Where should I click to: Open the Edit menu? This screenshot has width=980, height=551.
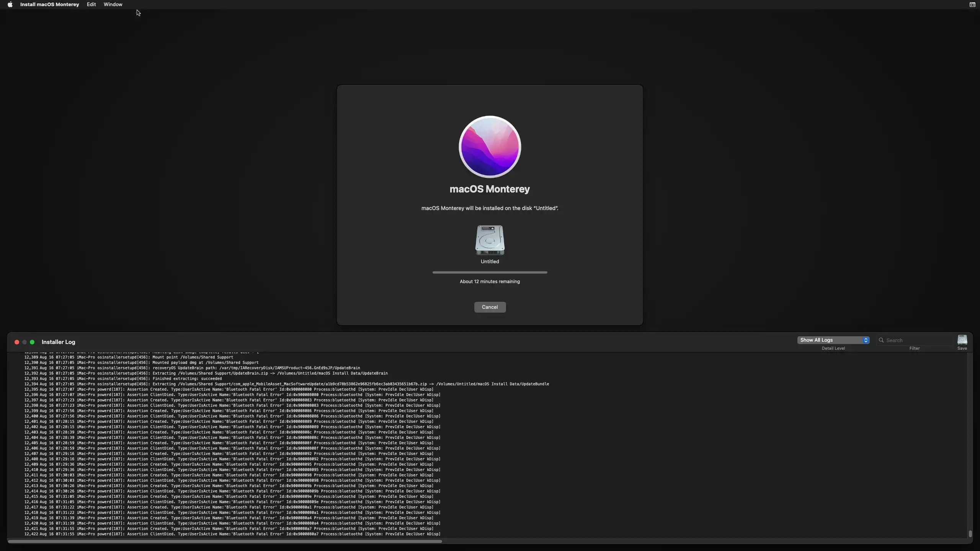click(x=91, y=5)
